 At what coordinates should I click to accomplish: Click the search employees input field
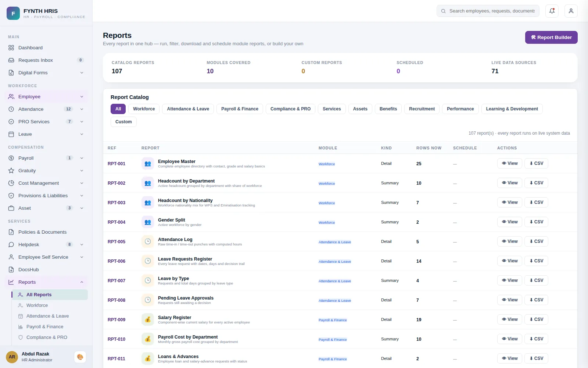[x=488, y=11]
